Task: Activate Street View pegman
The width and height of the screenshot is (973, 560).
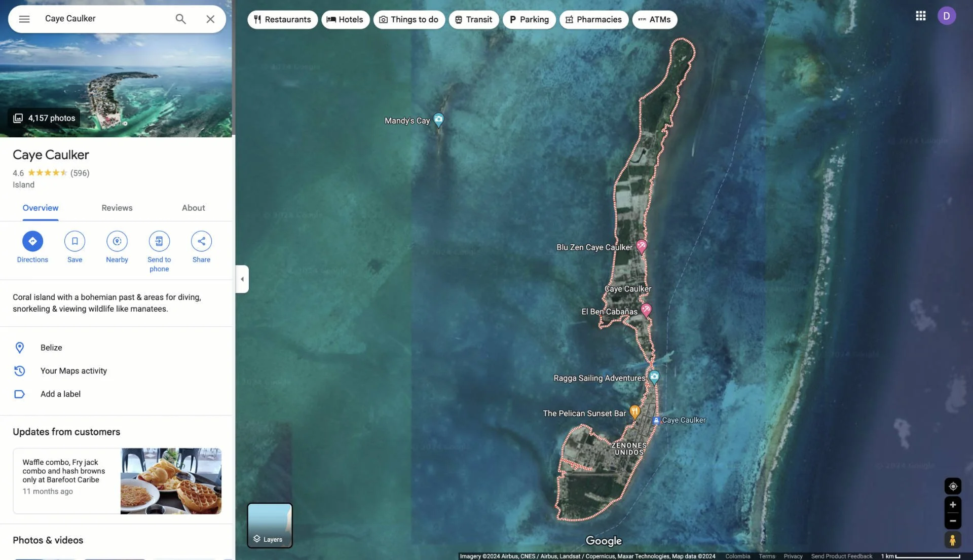Action: click(953, 540)
